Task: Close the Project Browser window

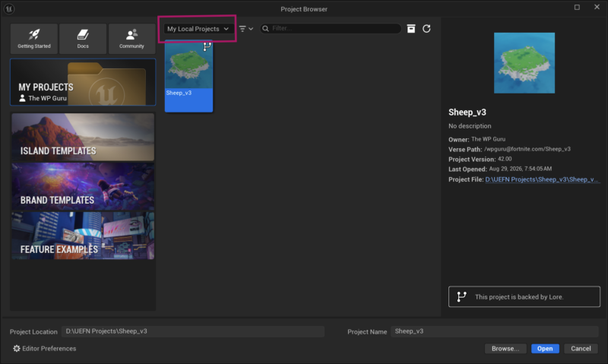Action: click(x=597, y=7)
